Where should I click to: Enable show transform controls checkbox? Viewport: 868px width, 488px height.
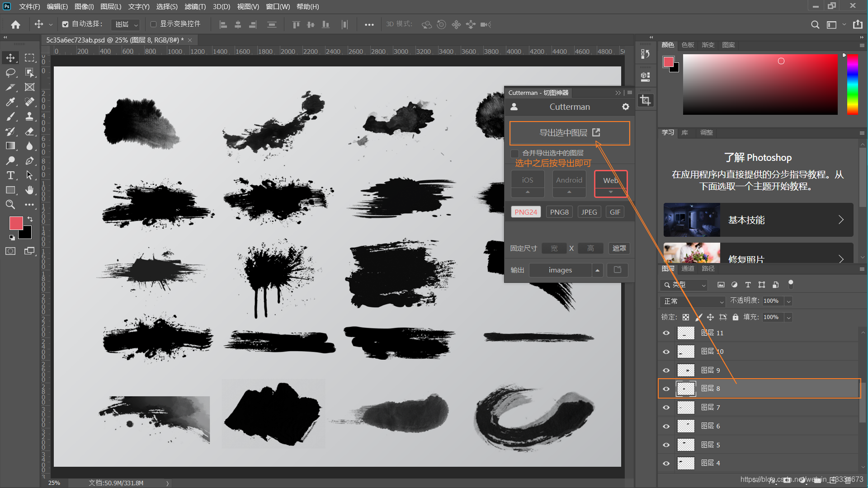(x=153, y=24)
